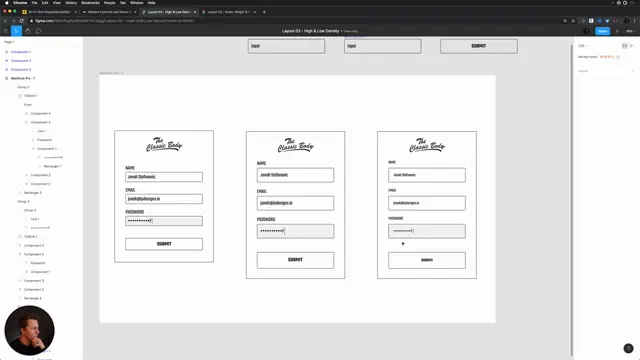Viewport: 640px width, 360px height.
Task: Open the Figma main menu icon
Action: (6, 31)
